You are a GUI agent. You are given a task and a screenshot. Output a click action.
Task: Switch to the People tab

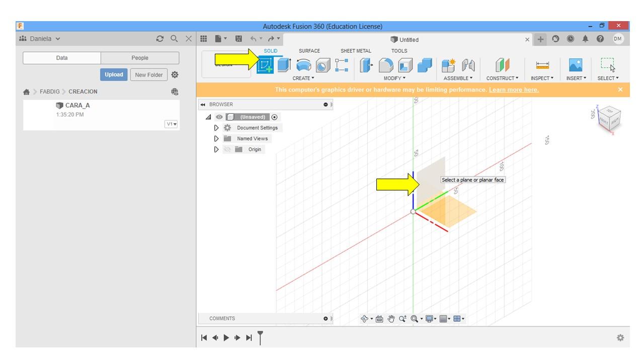pos(140,58)
